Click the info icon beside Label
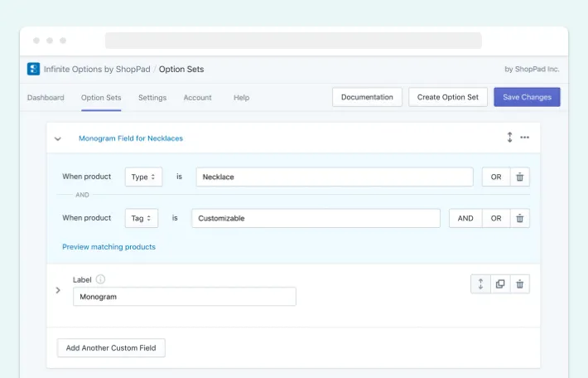 pos(100,279)
